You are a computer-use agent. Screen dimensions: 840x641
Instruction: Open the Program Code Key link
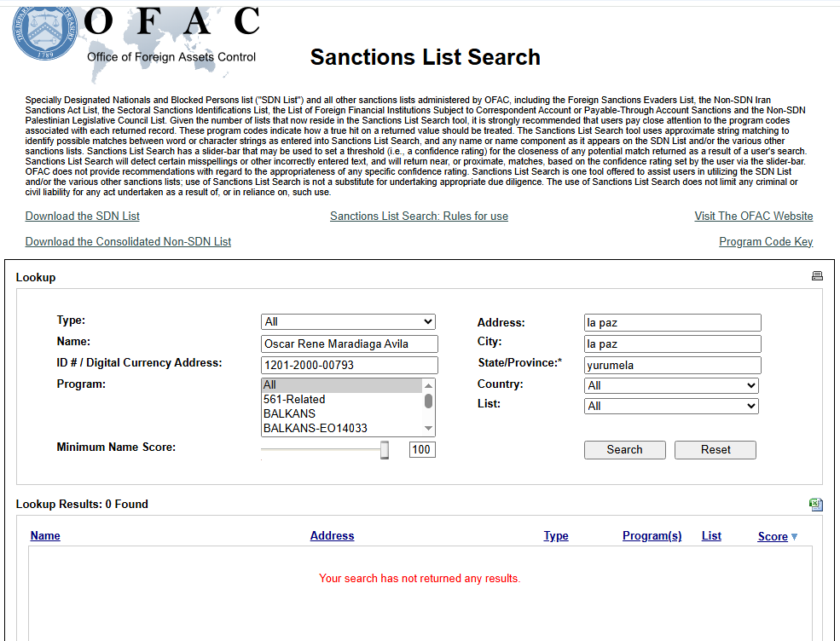click(x=766, y=242)
